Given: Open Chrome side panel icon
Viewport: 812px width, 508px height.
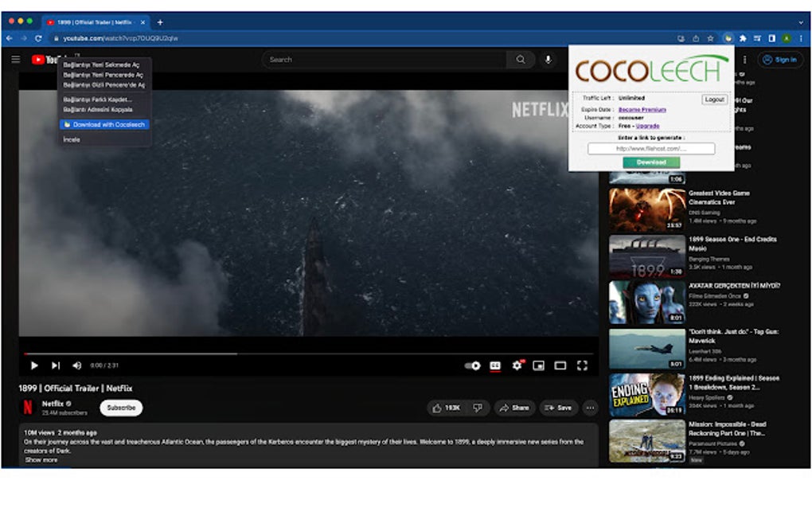Looking at the screenshot, I should coord(771,38).
